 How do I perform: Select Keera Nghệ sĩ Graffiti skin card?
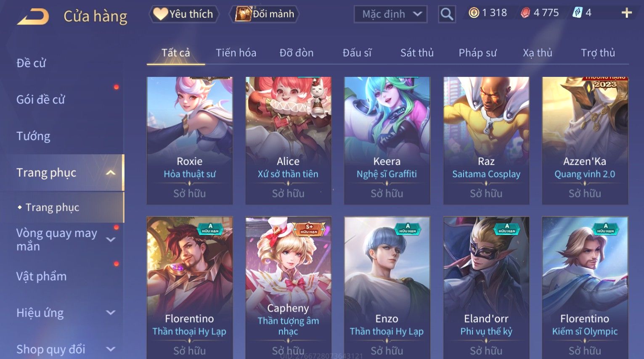click(x=387, y=141)
